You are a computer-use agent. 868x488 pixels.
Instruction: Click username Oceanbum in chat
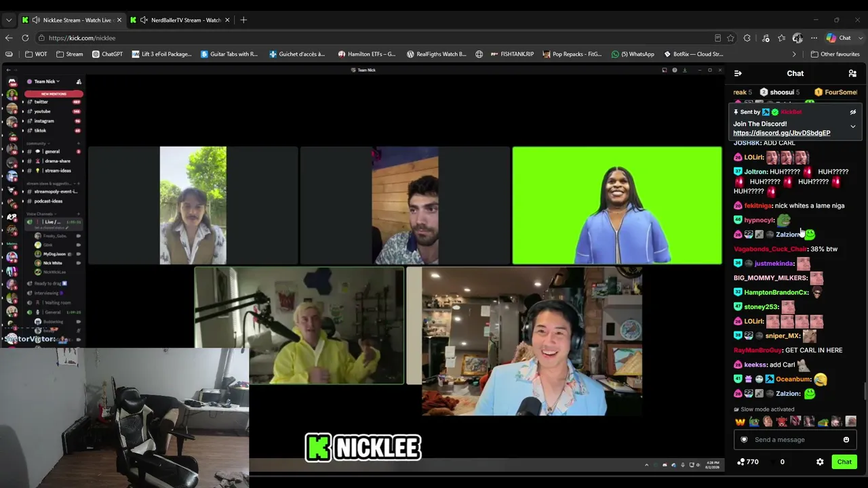click(x=793, y=380)
